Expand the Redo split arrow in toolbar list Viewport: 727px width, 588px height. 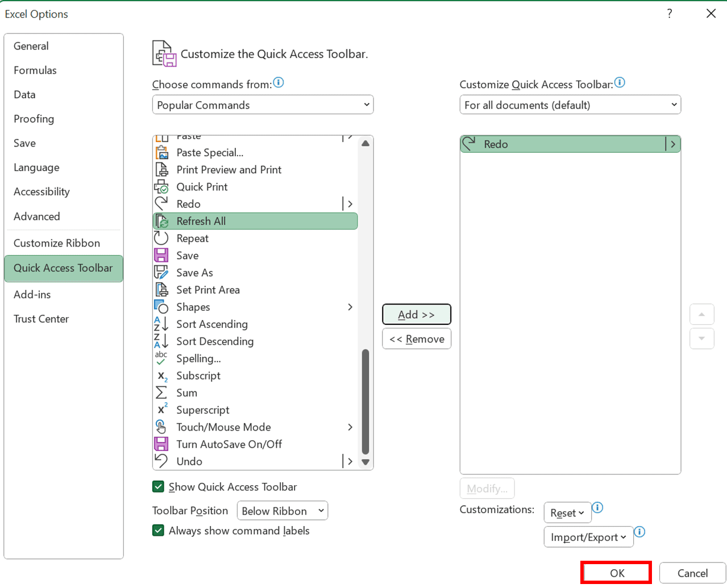[672, 144]
